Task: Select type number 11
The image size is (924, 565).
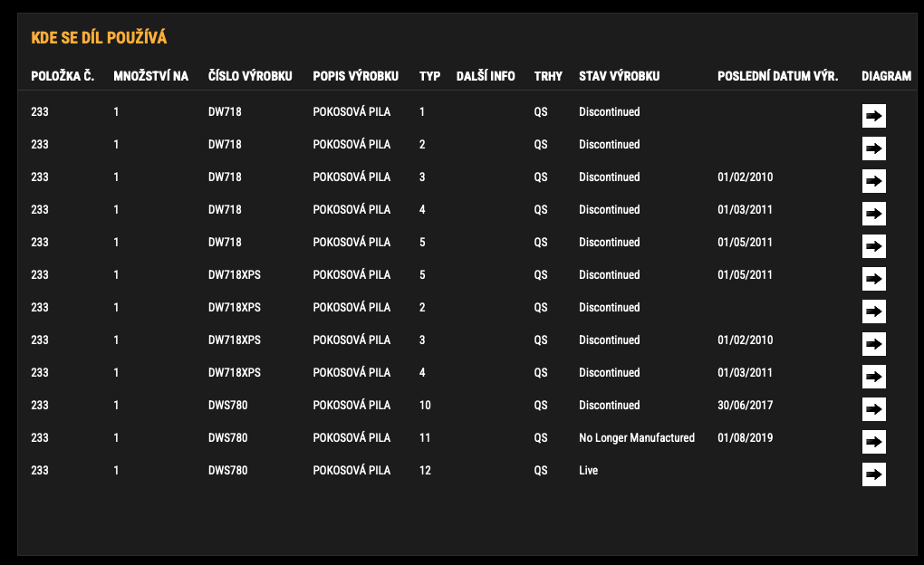Action: (425, 437)
